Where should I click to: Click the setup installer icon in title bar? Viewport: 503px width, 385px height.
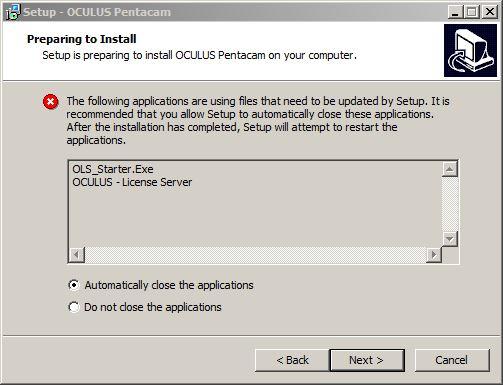pyautogui.click(x=13, y=12)
